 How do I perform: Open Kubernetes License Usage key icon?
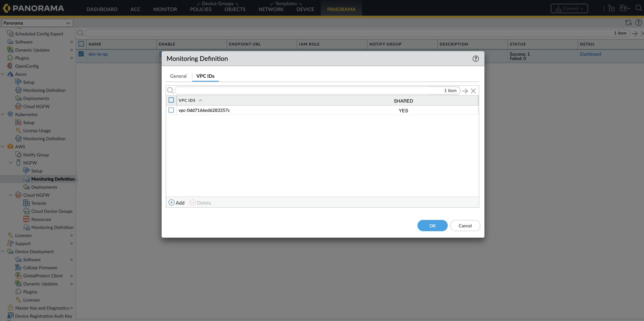(x=18, y=130)
